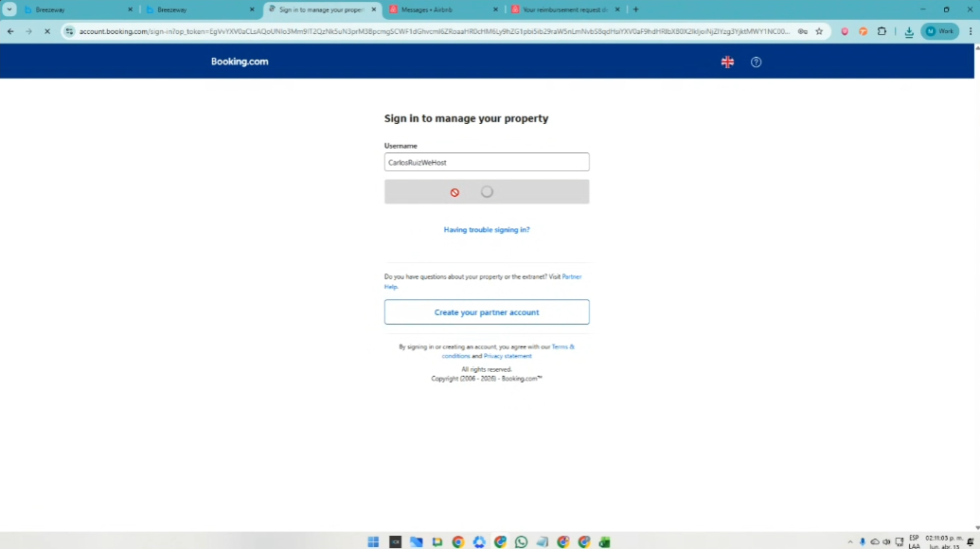980x549 pixels.
Task: Open WhatsApp from the taskbar
Action: [x=522, y=541]
